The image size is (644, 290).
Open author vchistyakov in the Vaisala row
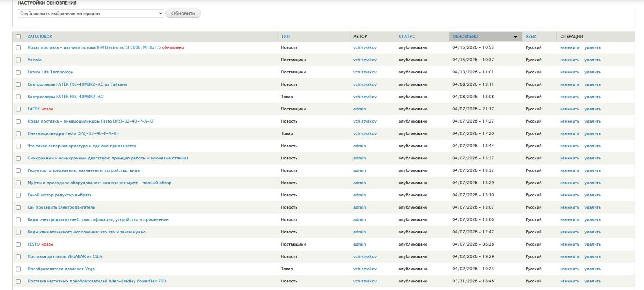(365, 60)
